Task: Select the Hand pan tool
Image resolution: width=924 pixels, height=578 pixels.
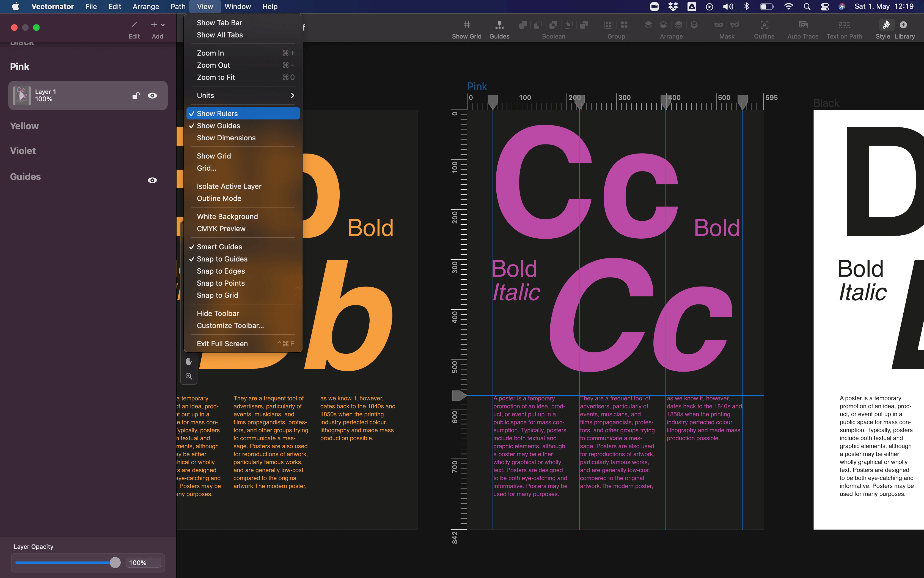Action: 189,361
